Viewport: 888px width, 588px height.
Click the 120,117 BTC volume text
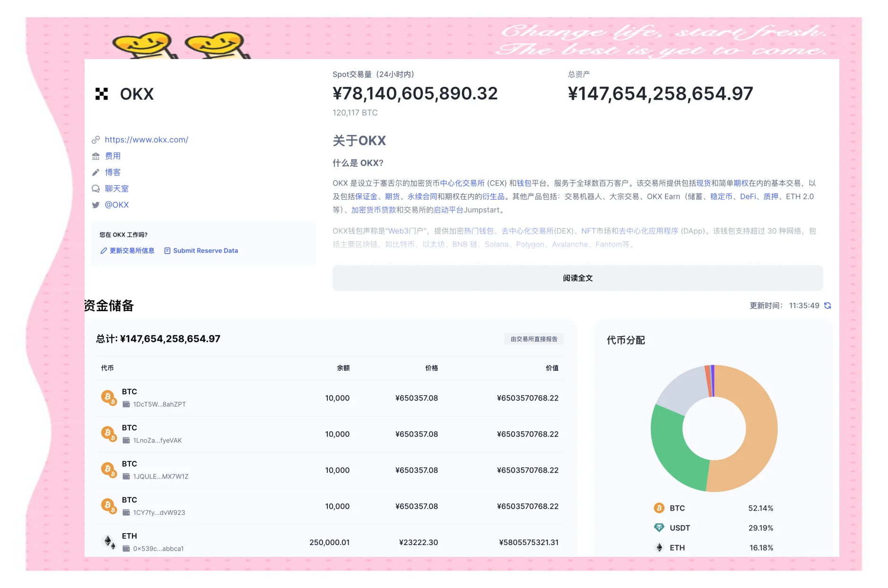(x=355, y=113)
